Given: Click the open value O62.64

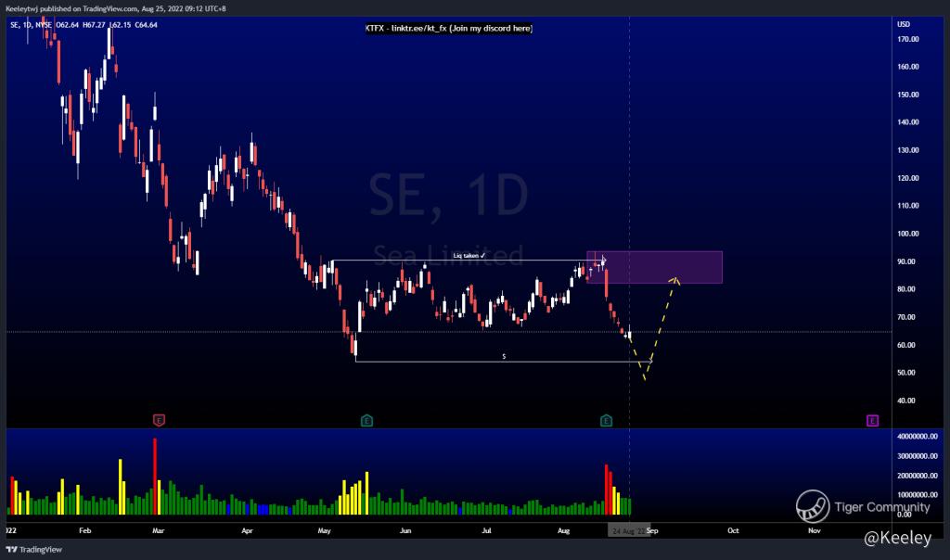Looking at the screenshot, I should tap(67, 25).
